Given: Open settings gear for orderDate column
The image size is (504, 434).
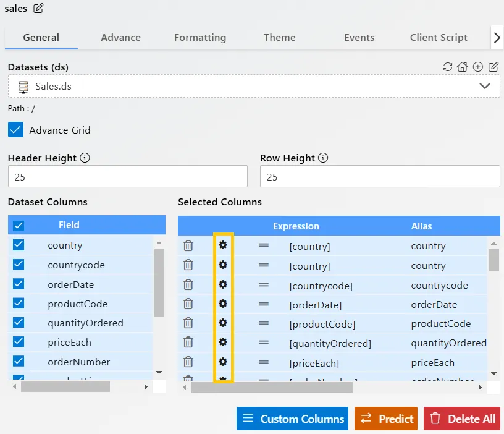Looking at the screenshot, I should pos(223,304).
